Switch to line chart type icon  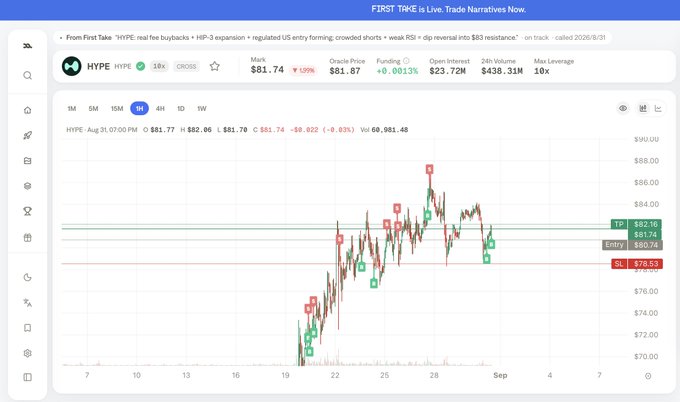pyautogui.click(x=658, y=108)
